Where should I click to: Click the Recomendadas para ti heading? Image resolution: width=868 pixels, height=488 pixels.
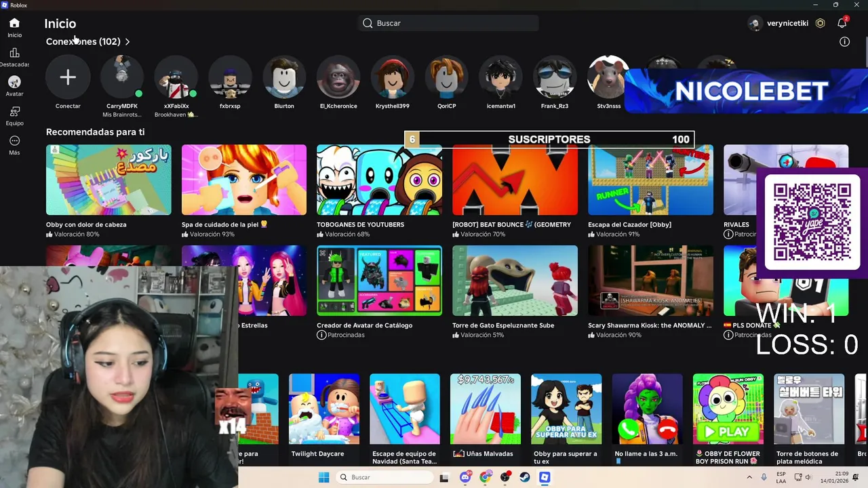pos(96,132)
